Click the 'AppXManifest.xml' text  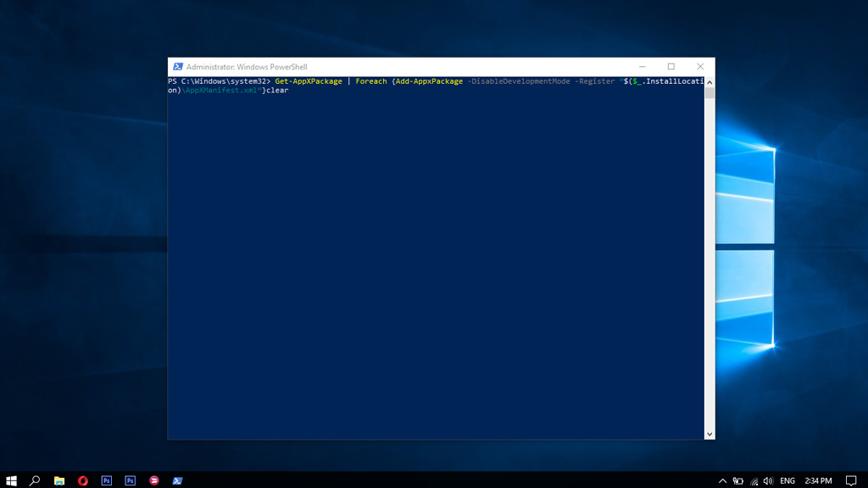tap(222, 90)
